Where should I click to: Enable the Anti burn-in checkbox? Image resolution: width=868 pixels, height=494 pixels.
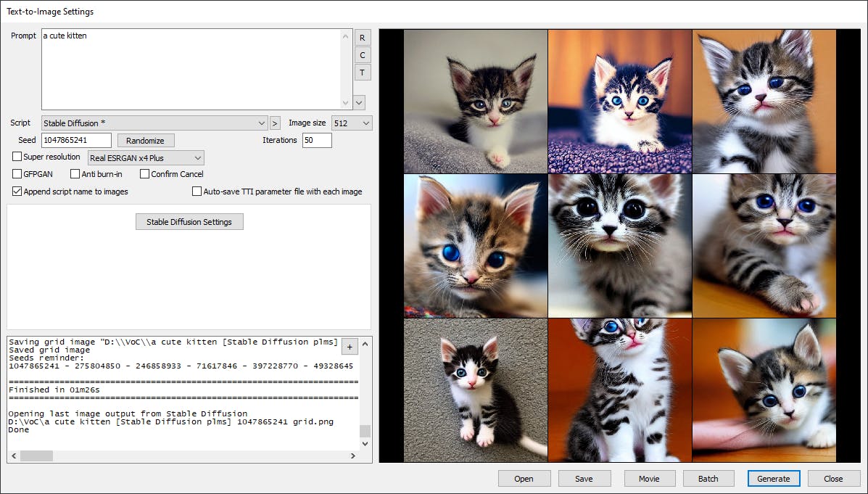tap(75, 174)
